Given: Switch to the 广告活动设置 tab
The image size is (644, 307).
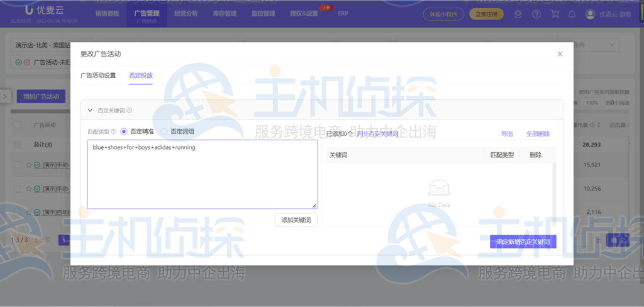Looking at the screenshot, I should (x=98, y=75).
